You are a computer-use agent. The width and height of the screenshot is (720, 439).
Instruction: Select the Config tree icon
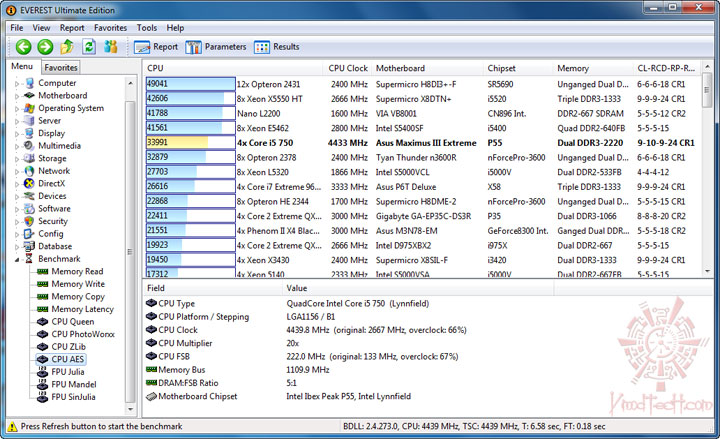29,234
